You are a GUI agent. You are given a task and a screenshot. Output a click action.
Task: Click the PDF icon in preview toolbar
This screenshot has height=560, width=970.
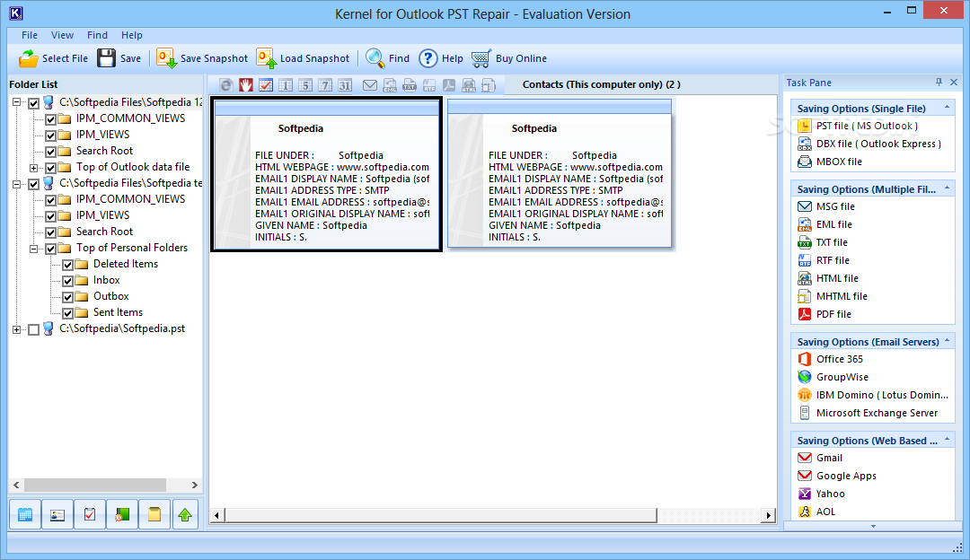coord(449,85)
